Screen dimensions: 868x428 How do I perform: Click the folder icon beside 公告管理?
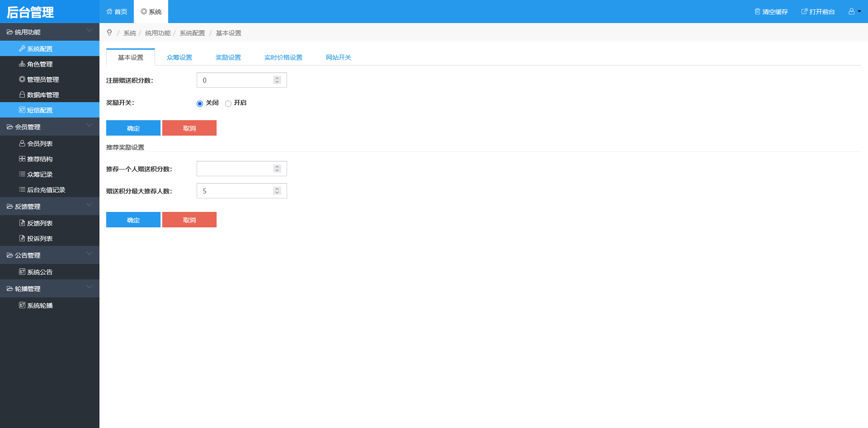coord(10,255)
